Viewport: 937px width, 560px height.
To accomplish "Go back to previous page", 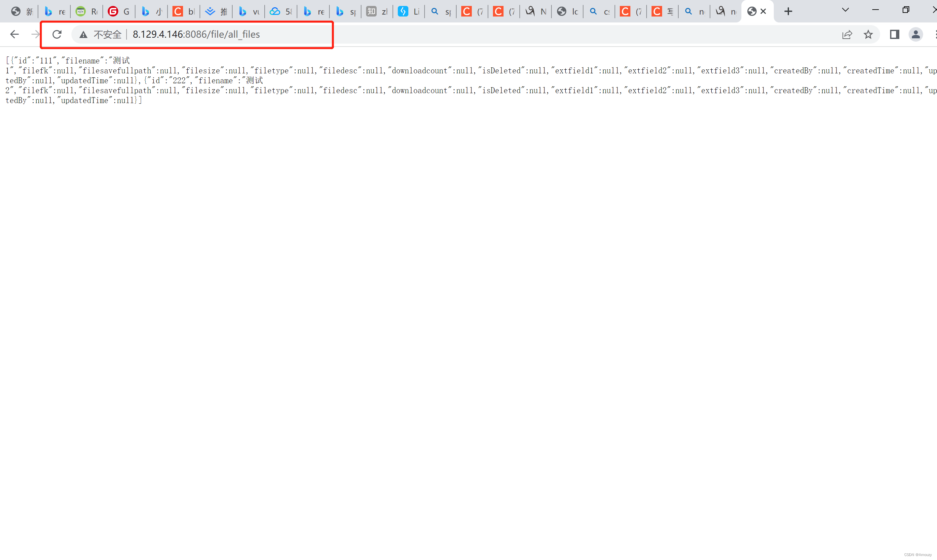I will point(14,34).
